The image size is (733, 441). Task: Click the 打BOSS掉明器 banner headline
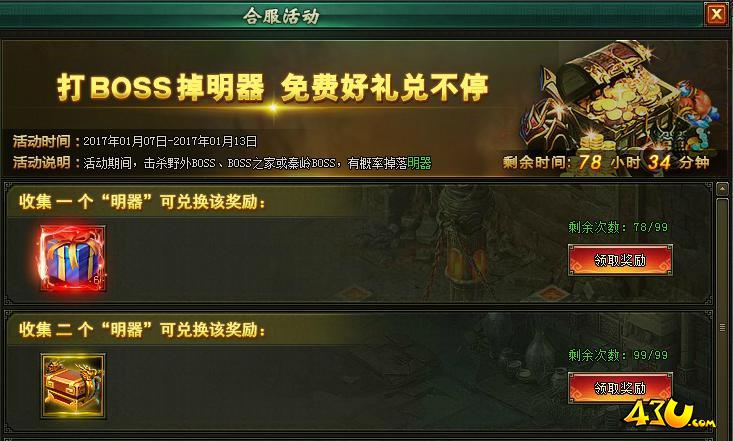273,87
